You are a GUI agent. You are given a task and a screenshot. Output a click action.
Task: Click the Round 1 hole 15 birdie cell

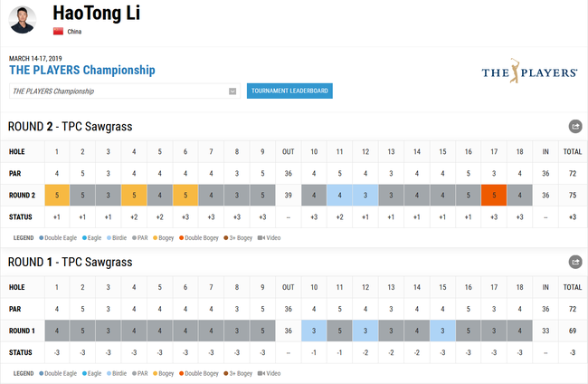[442, 331]
